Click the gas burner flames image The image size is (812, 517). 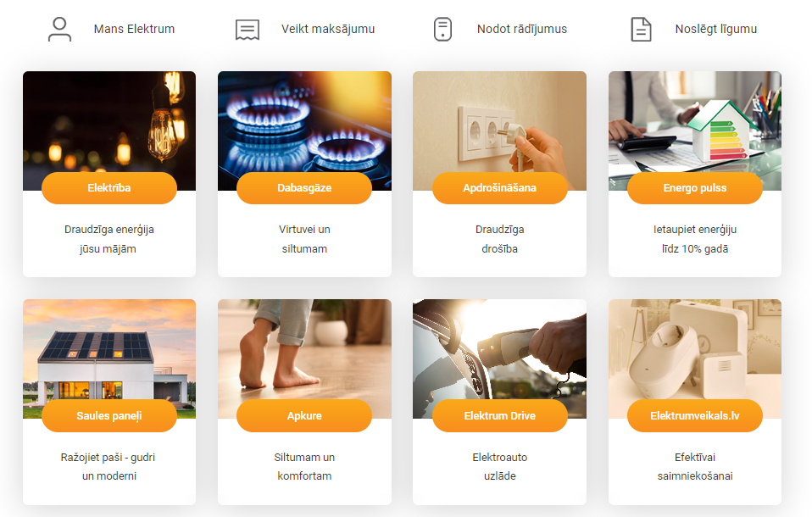click(304, 125)
